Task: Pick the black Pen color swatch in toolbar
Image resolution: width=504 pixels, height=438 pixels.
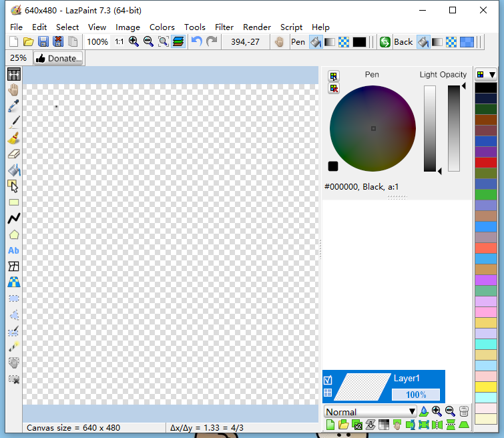Action: coord(359,42)
